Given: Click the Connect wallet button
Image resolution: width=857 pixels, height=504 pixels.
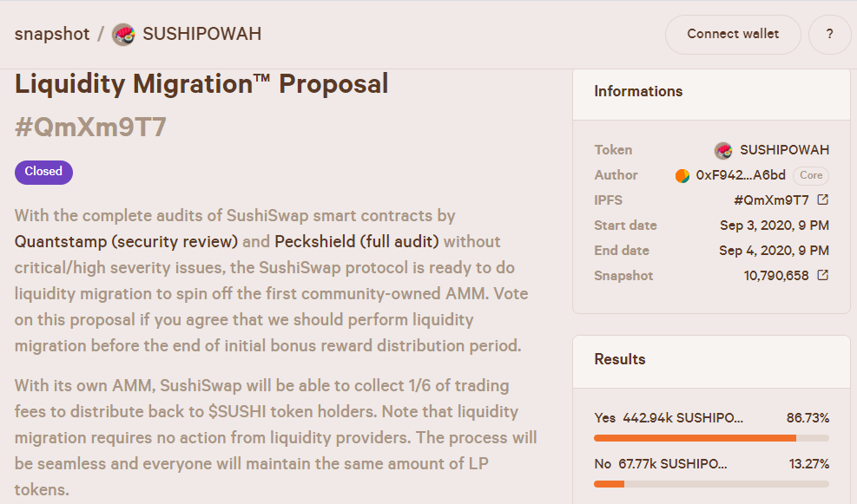Looking at the screenshot, I should point(733,35).
